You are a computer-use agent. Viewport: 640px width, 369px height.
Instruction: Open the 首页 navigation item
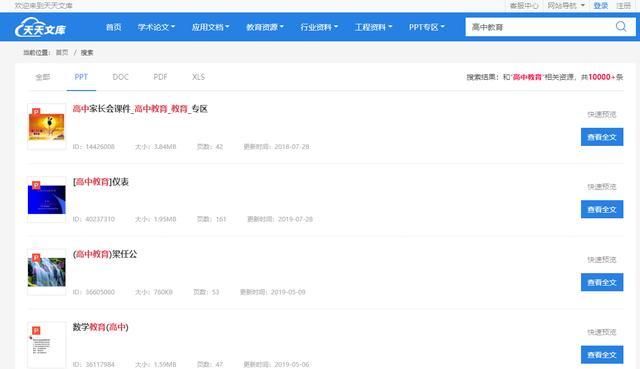[113, 27]
